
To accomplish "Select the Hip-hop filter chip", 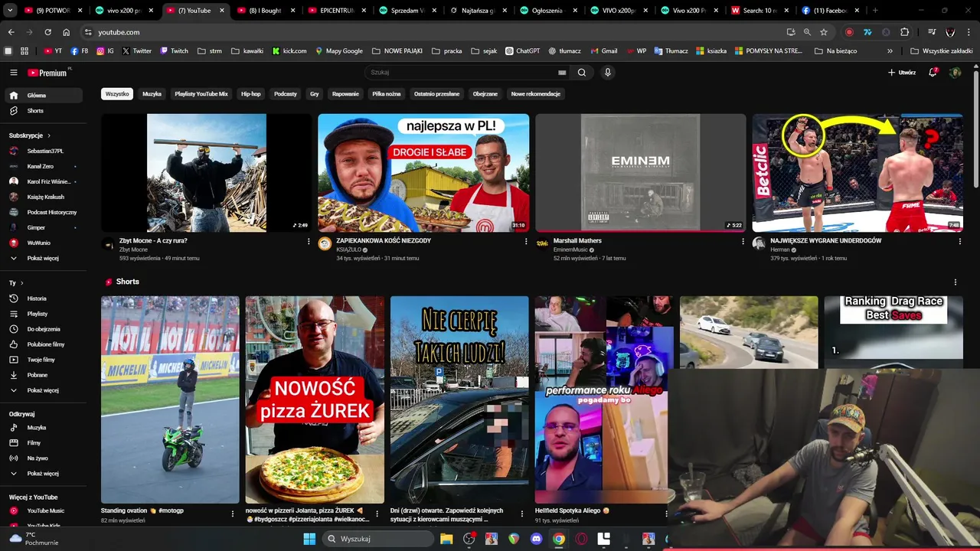I will pos(251,94).
